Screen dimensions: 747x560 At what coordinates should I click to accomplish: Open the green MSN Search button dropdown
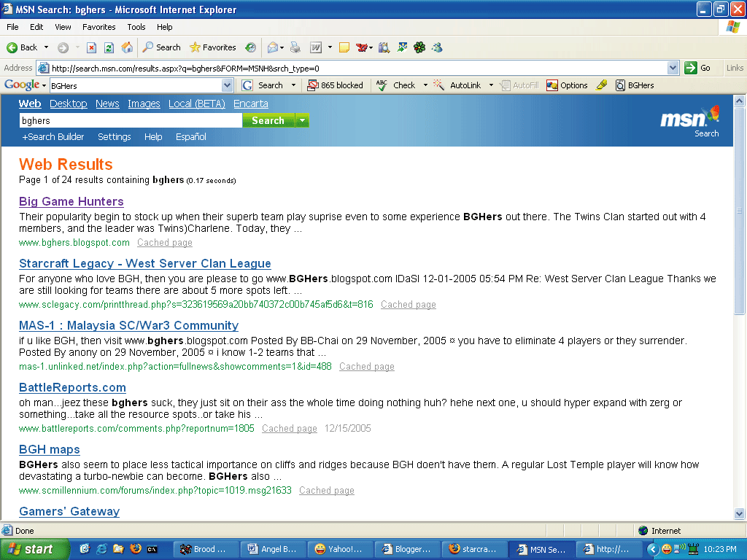(x=302, y=120)
